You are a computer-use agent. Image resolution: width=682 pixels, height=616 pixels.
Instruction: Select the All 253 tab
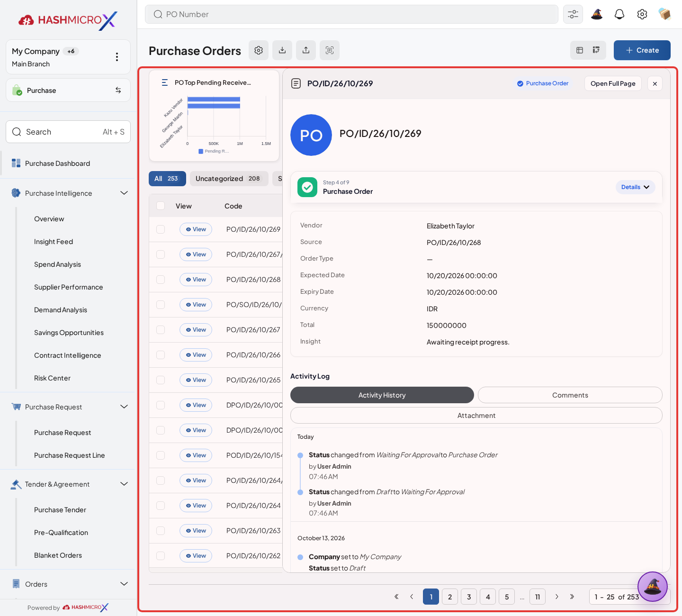167,179
